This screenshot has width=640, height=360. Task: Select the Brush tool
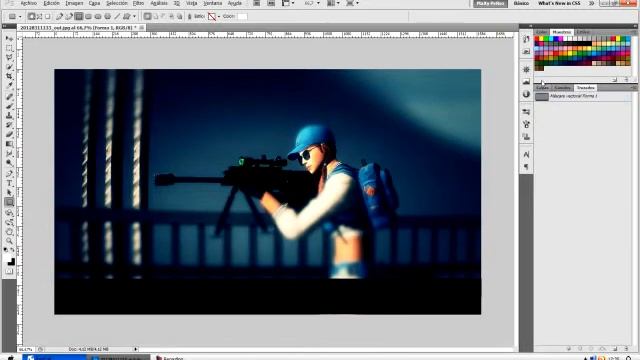pos(9,106)
